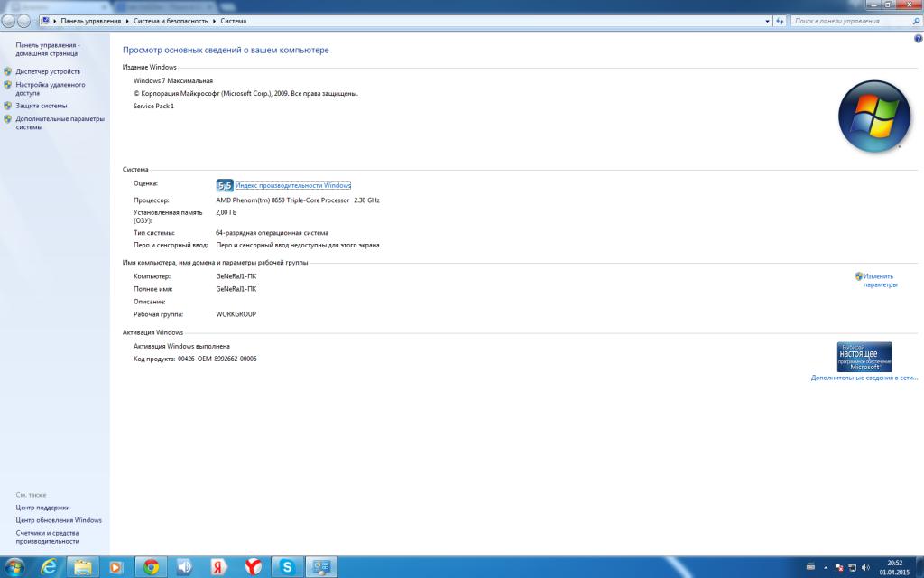The height and width of the screenshot is (578, 924).
Task: Click 'Изменить параметры' link
Action: (x=880, y=280)
